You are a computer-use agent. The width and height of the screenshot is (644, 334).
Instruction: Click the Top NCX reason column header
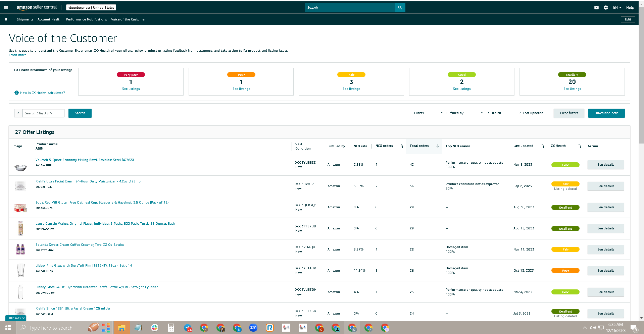458,146
